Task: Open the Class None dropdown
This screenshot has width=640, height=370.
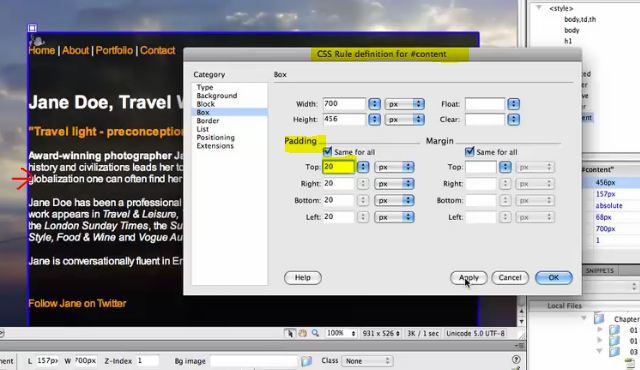Action: 367,361
